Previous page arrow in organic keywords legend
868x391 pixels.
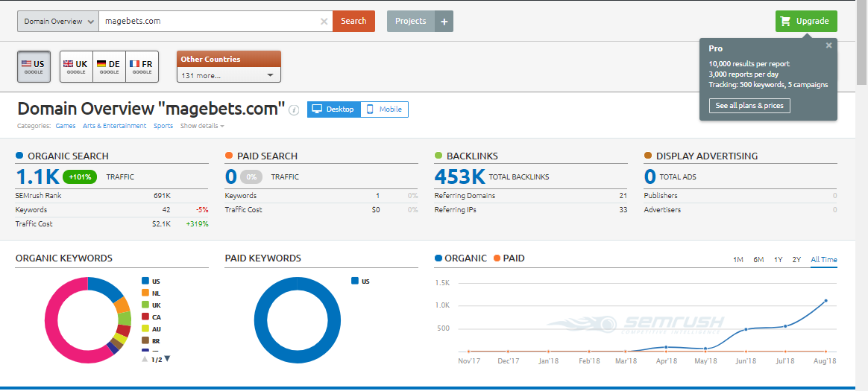coord(145,358)
